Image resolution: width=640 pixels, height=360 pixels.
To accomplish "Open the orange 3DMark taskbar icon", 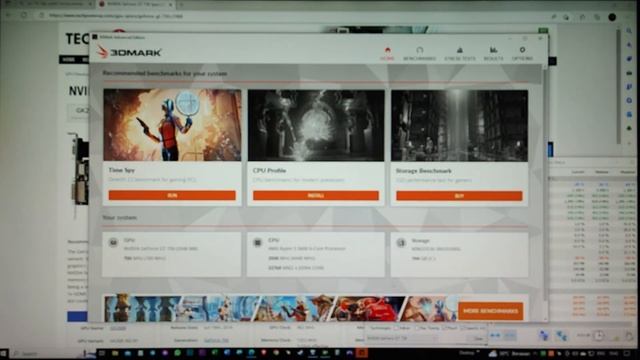I will point(362,353).
